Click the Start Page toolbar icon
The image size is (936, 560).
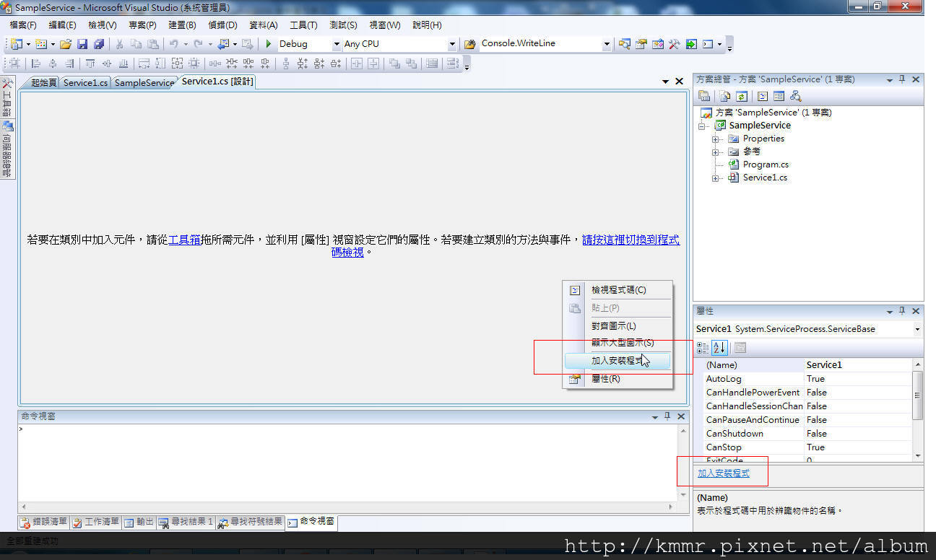coord(691,44)
